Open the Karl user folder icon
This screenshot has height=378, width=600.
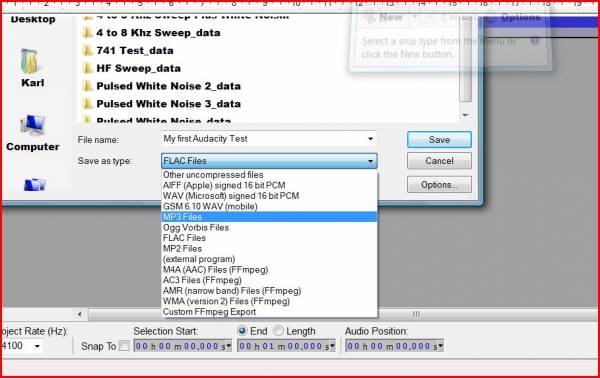tap(31, 62)
